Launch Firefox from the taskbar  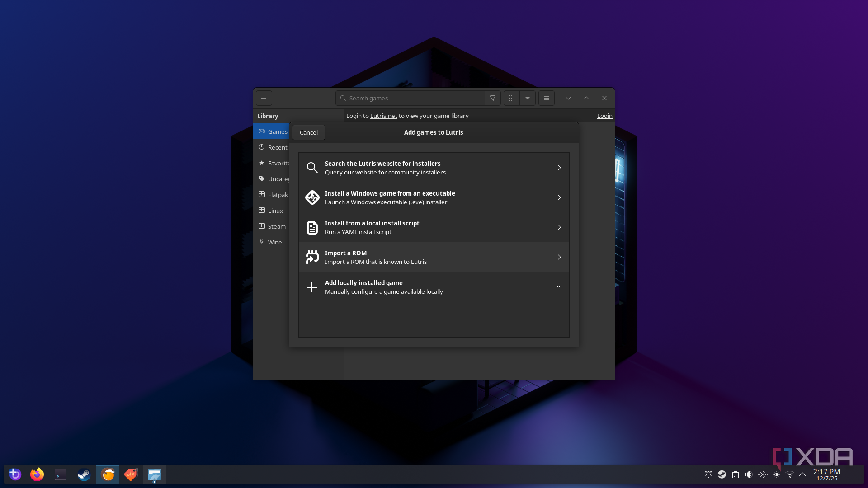[x=37, y=474]
